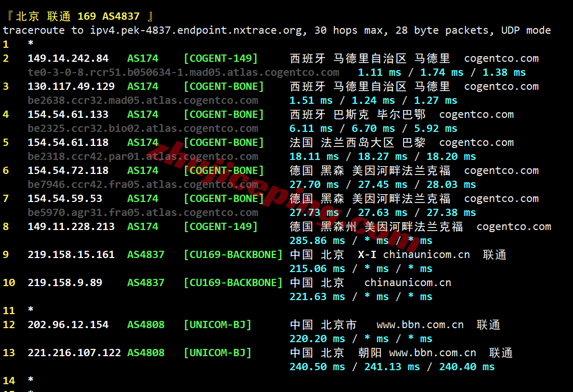Click X-I chinaunicom.cn on hop 9
The width and height of the screenshot is (573, 392).
pyautogui.click(x=414, y=254)
